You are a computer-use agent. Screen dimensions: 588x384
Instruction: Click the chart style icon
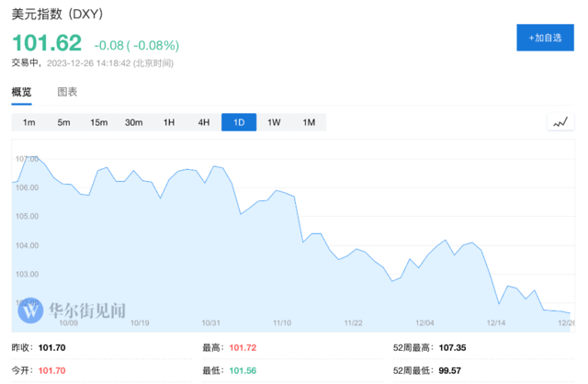(x=559, y=123)
